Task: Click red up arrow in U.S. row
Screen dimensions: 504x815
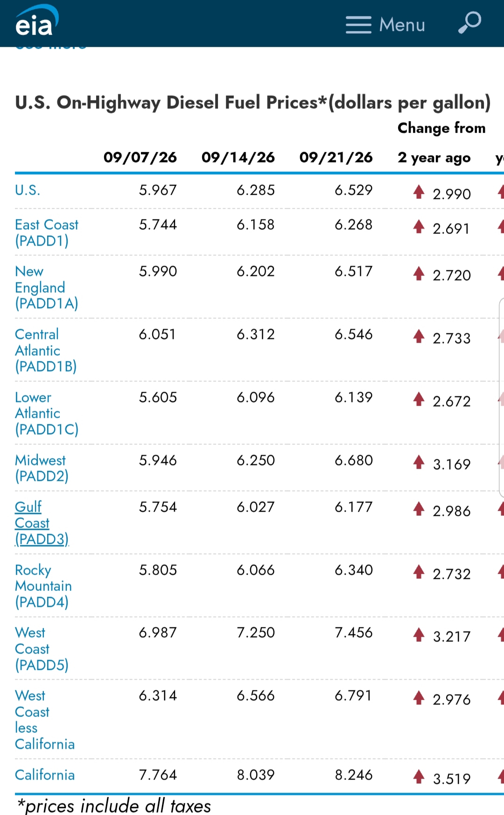Action: [419, 191]
